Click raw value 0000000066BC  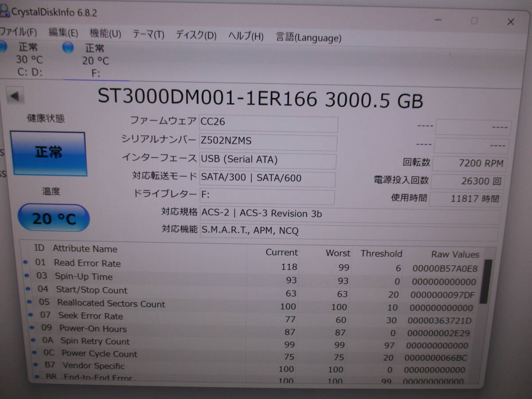click(x=436, y=358)
